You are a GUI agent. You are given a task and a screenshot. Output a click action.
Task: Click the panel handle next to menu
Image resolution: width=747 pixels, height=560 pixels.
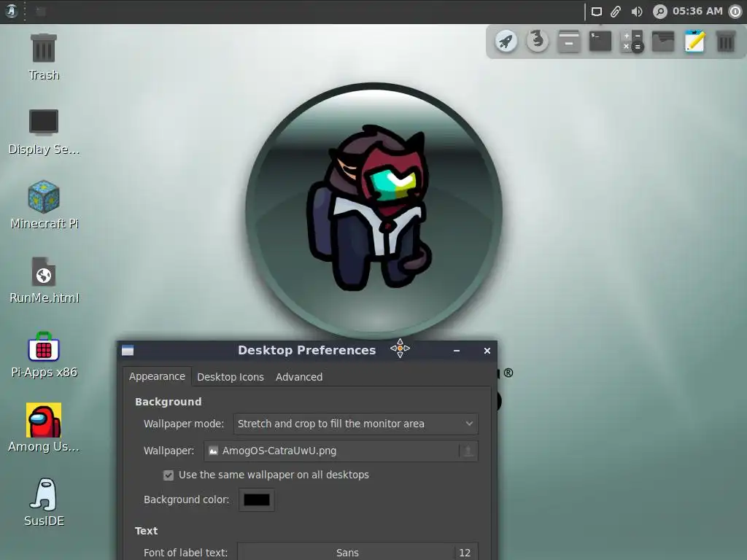[x=26, y=11]
